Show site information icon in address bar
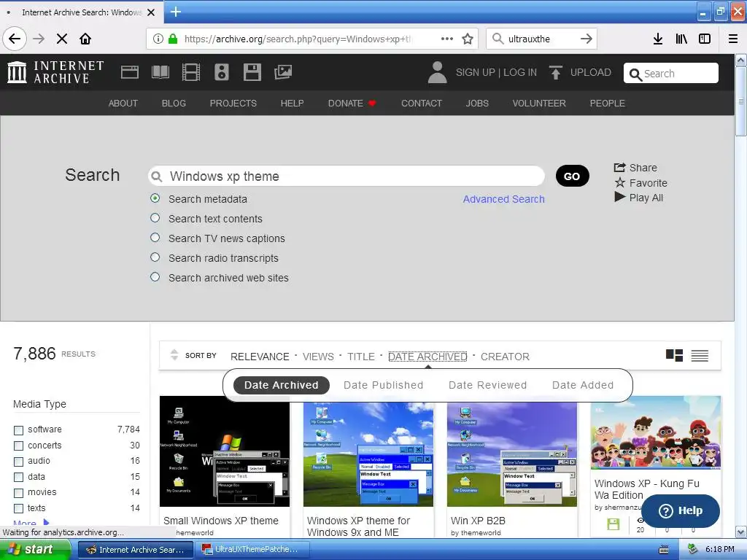This screenshot has height=560, width=747. (x=158, y=39)
